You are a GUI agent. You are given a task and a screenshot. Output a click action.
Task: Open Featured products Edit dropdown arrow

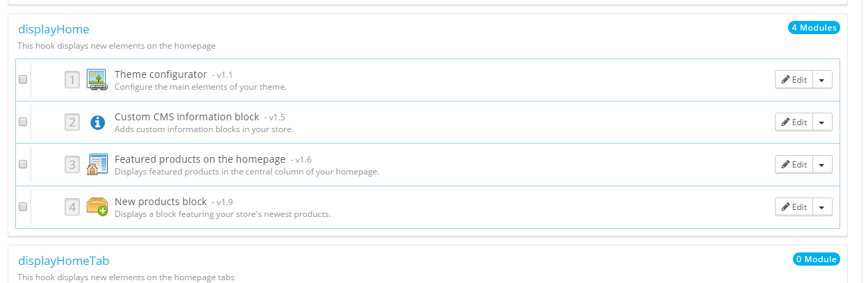click(x=822, y=164)
